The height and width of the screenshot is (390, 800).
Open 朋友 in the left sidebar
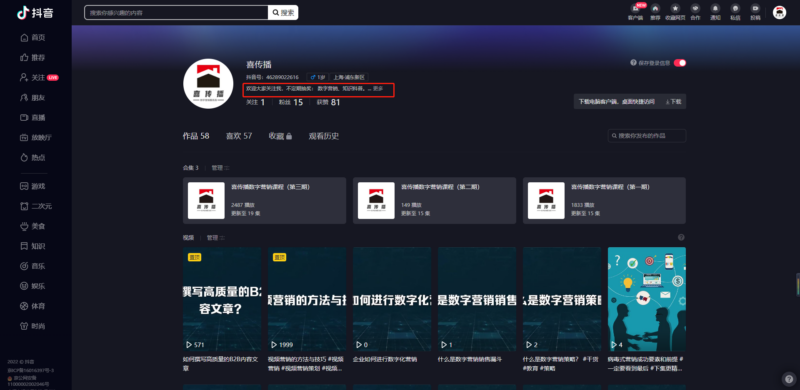point(33,98)
